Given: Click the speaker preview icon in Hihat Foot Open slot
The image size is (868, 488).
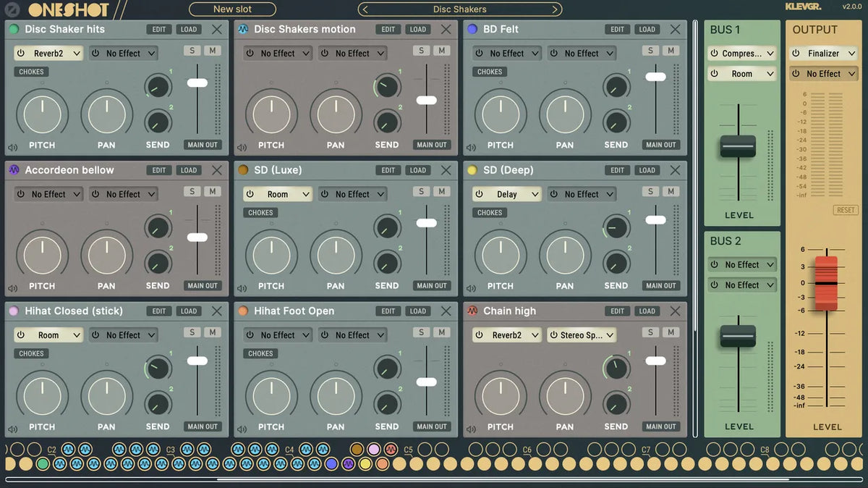Looking at the screenshot, I should click(242, 429).
